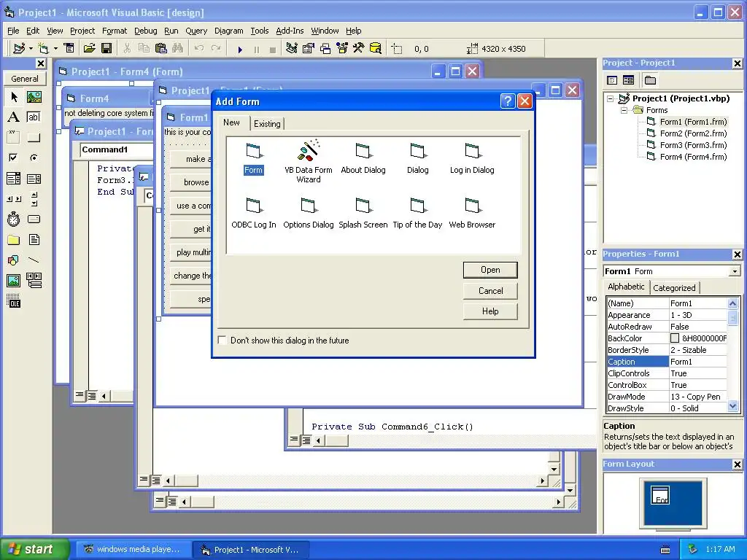
Task: Click View Object icon in Project panel
Action: [628, 80]
